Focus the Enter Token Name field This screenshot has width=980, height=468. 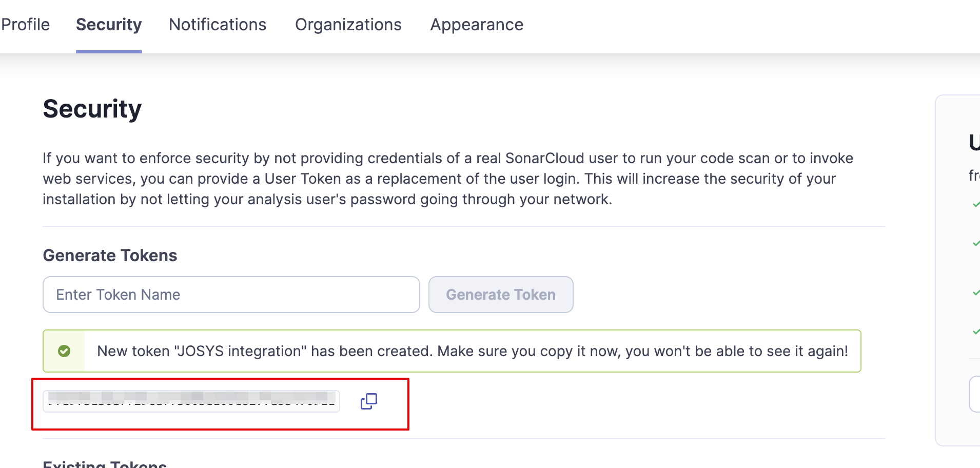click(x=231, y=295)
